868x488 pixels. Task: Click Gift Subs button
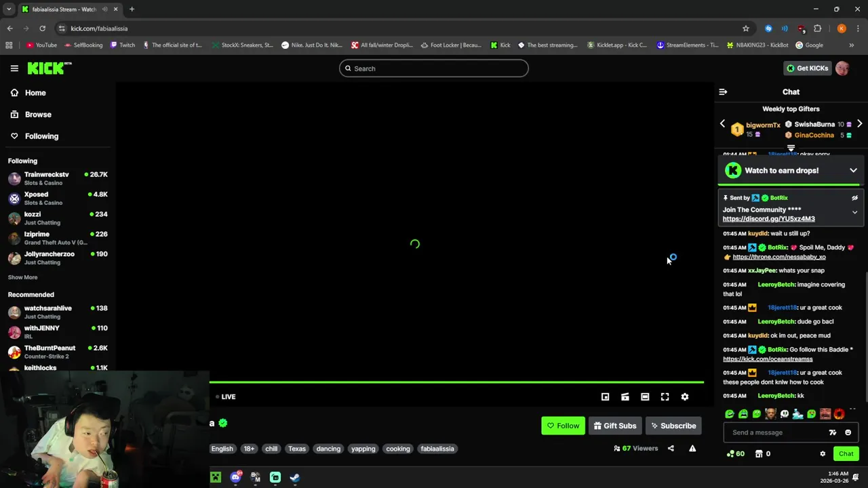pyautogui.click(x=615, y=426)
